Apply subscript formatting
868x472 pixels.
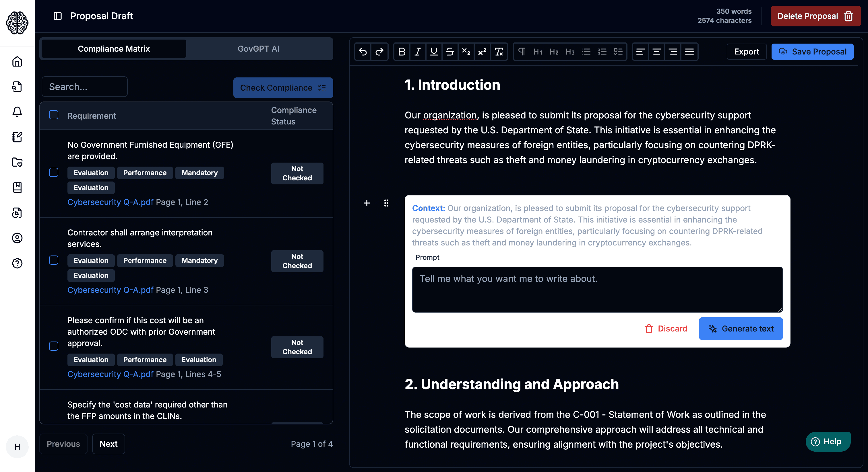point(466,52)
